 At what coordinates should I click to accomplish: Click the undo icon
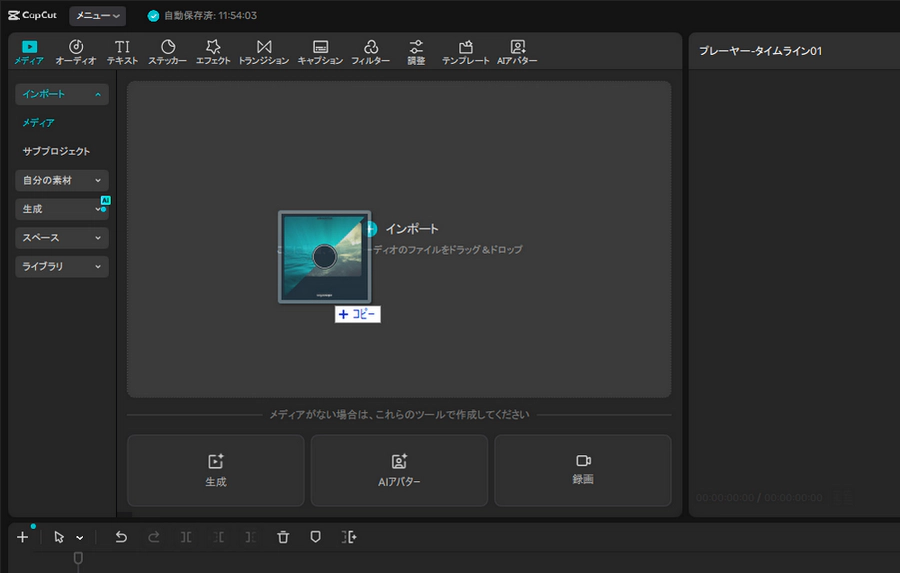[121, 537]
